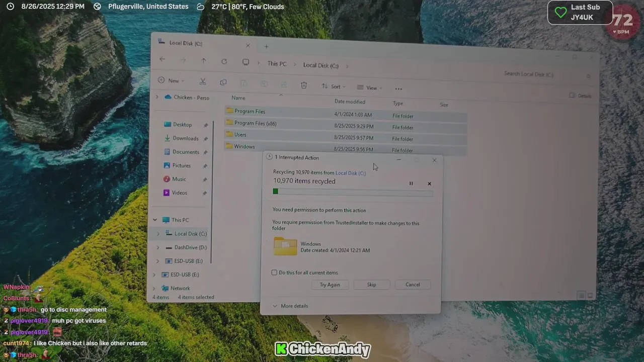
Task: Expand the DashDrive (D:) tree node
Action: click(158, 247)
